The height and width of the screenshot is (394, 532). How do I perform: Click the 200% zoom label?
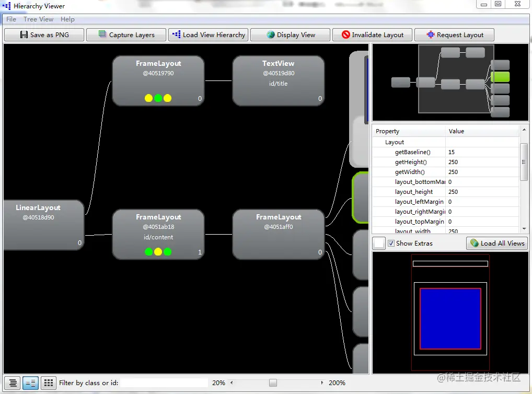(337, 383)
